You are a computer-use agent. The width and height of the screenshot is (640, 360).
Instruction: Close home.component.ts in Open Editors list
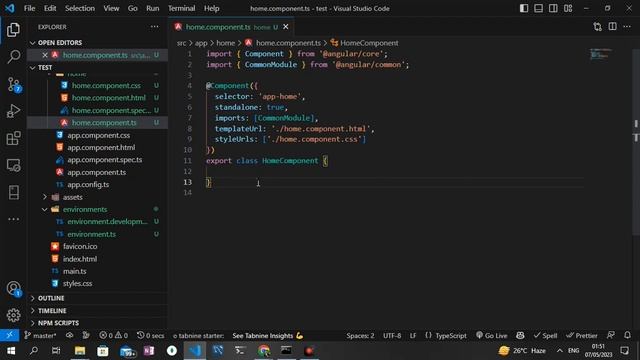click(x=45, y=55)
